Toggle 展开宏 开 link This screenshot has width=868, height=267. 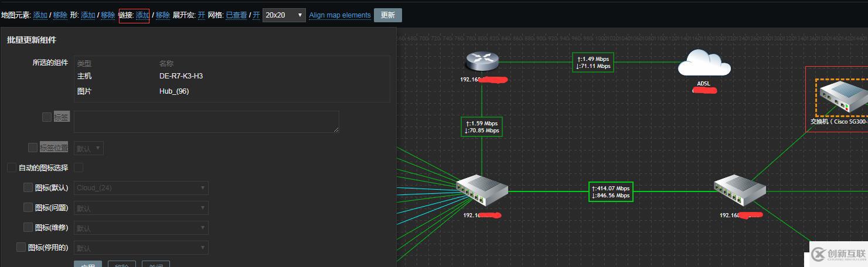pos(202,15)
